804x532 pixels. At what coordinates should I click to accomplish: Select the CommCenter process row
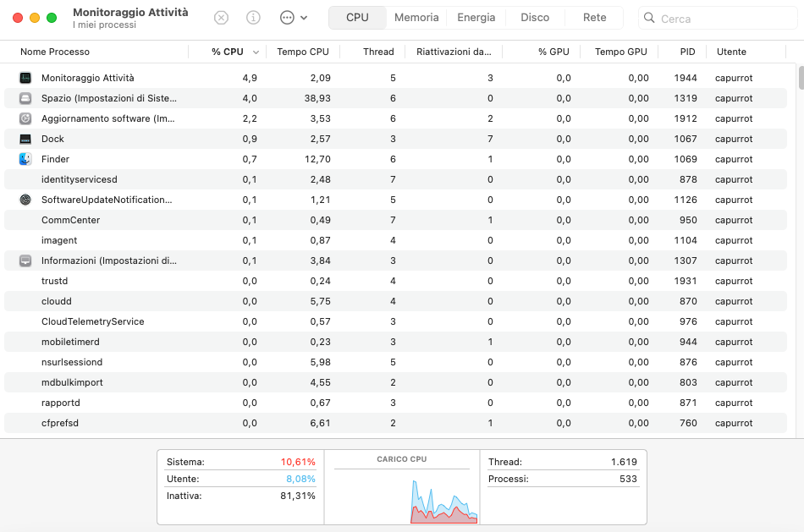click(395, 221)
